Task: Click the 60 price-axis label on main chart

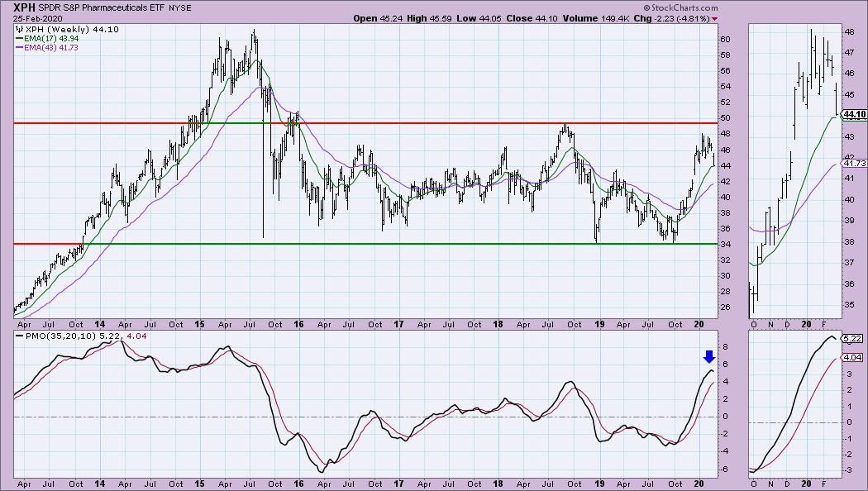Action: tap(725, 40)
